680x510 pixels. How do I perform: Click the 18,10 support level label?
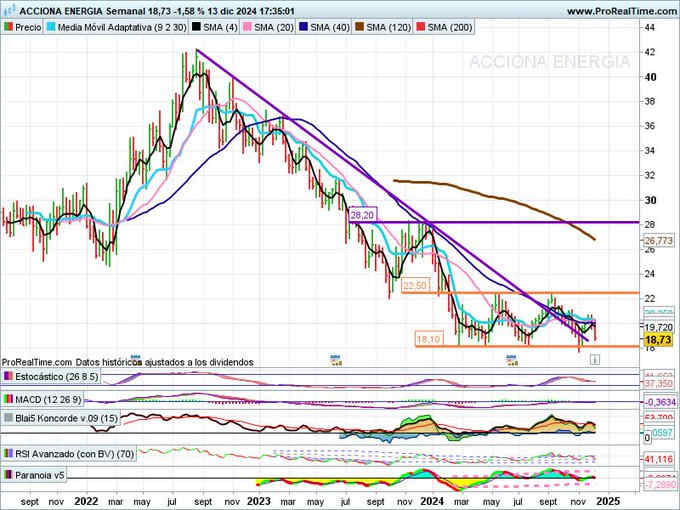[x=428, y=339]
